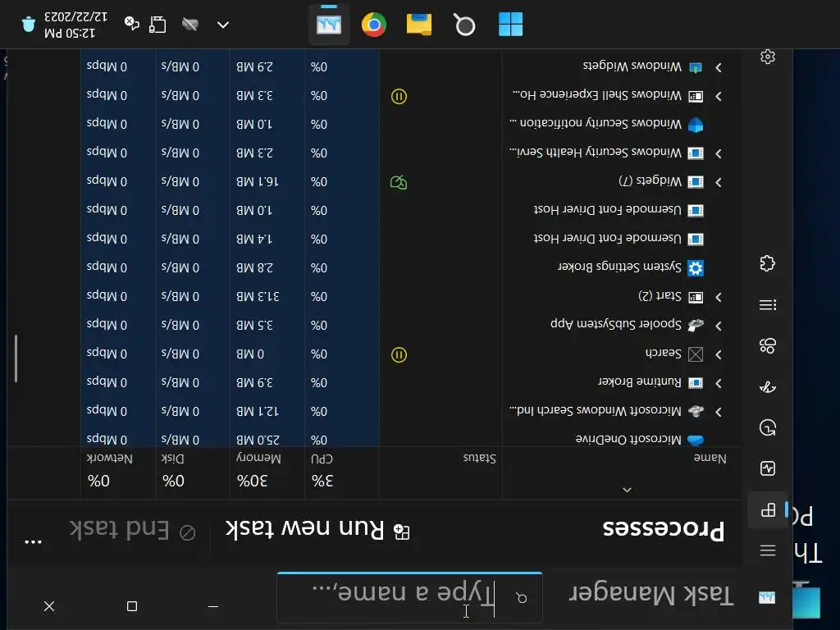Click the search magnifier icon in search box
This screenshot has width=840, height=630.
[x=522, y=597]
